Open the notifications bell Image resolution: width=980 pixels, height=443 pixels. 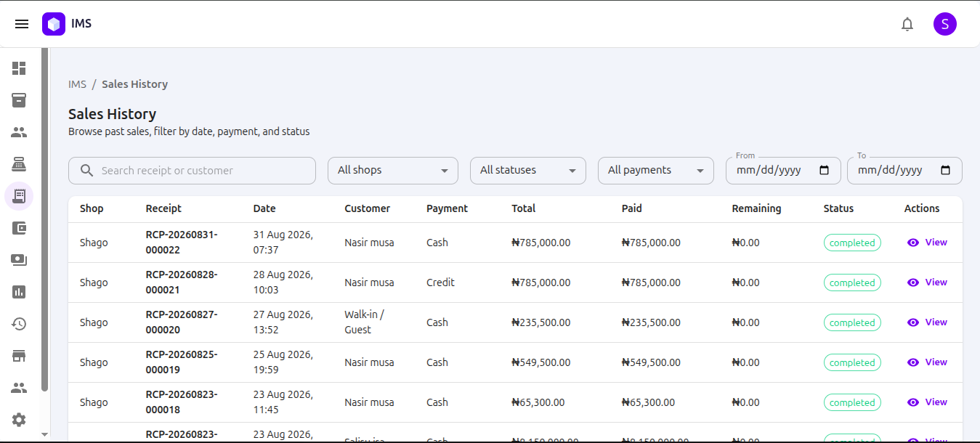pyautogui.click(x=907, y=24)
